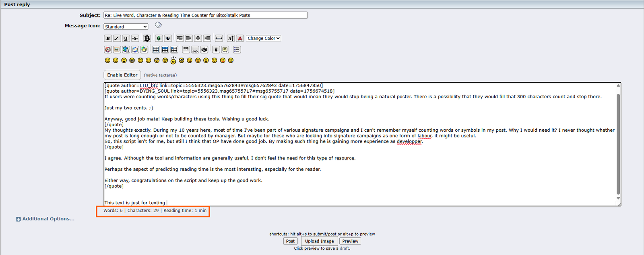Apply italic formatting from the toolbar

pos(117,38)
